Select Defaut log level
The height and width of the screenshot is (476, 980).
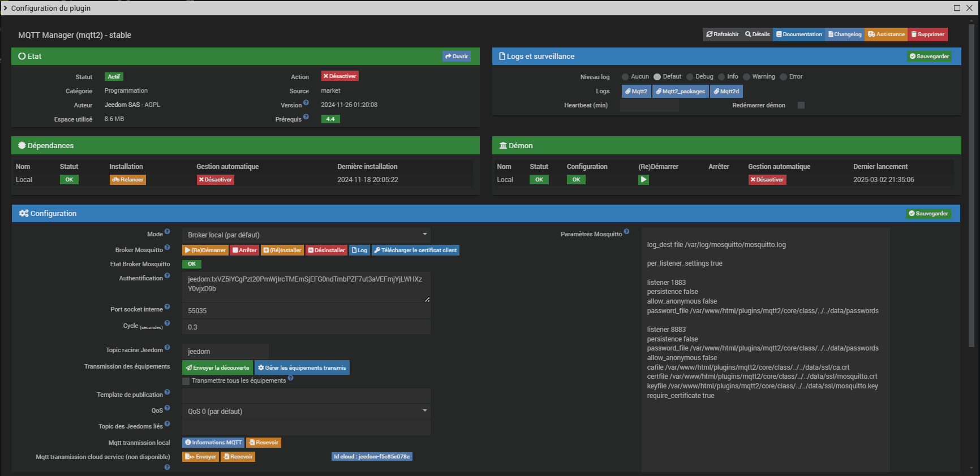point(657,77)
